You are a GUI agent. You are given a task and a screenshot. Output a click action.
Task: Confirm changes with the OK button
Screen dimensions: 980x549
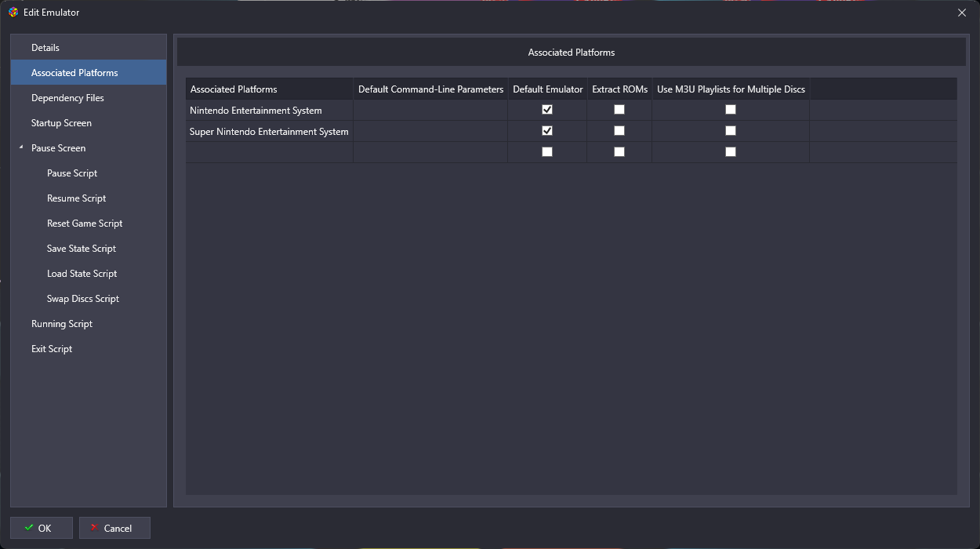42,528
